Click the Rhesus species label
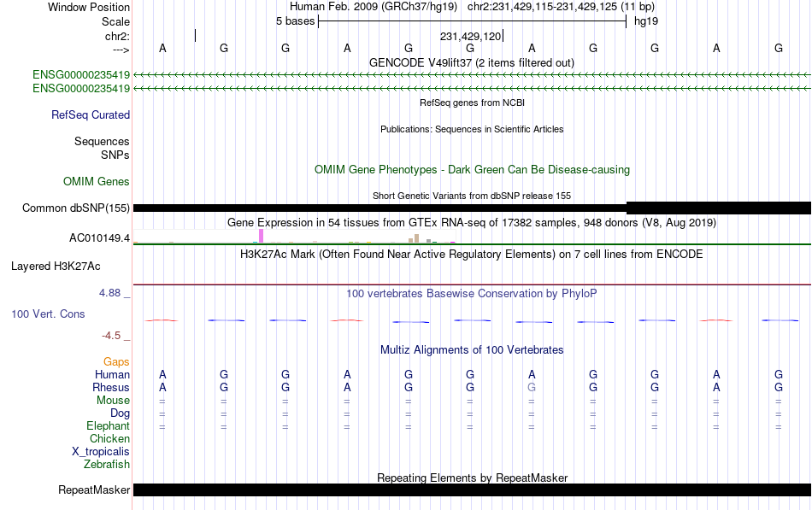 (111, 388)
